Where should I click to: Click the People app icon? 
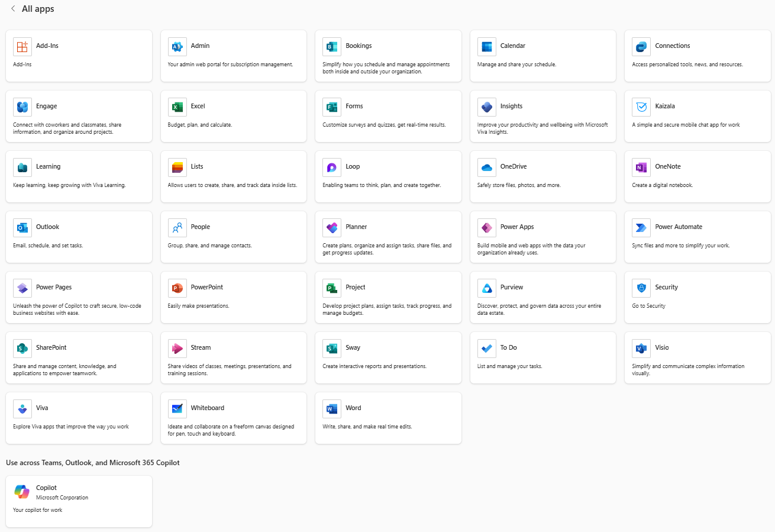pos(177,228)
